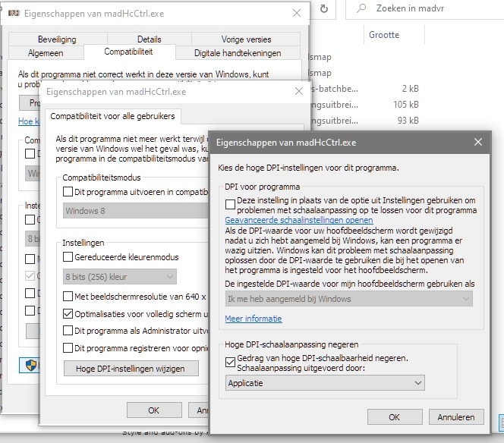Screen dimensions: 504x443
Task: Open the 'Applicatie' scaling dropdown
Action: coord(325,383)
